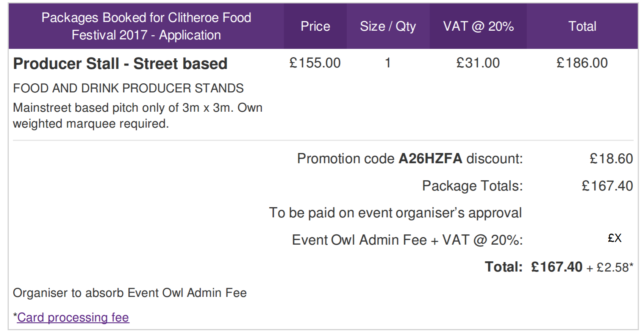Click the £186.00 row total

click(x=582, y=63)
